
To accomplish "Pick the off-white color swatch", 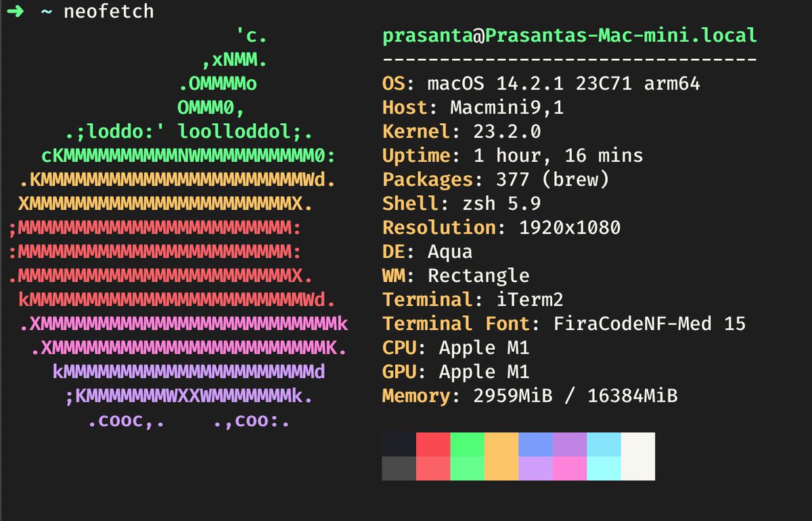I will point(638,456).
